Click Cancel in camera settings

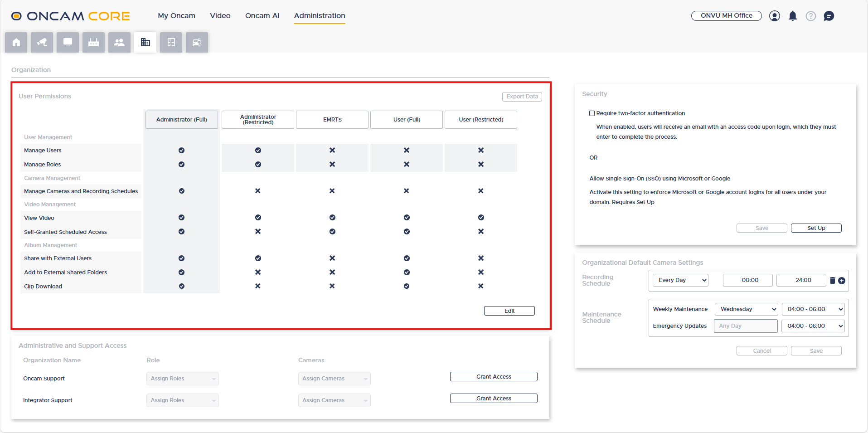[x=762, y=351]
